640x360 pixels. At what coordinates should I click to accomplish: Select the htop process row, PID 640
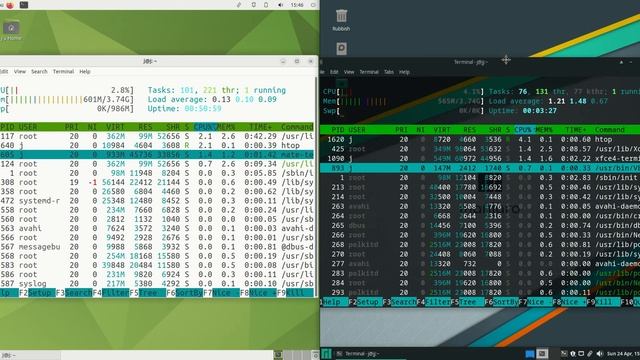coord(157,145)
